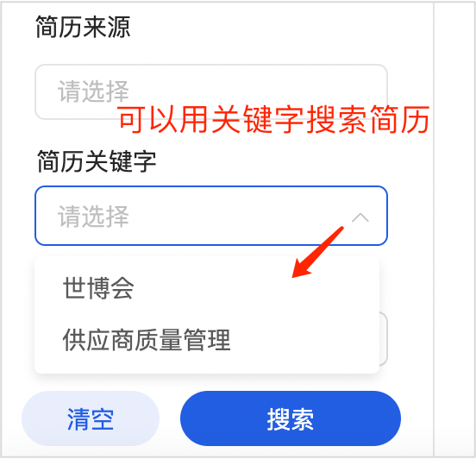Open the 简历来源 selection box
Screen dimensions: 476x459
tap(211, 91)
